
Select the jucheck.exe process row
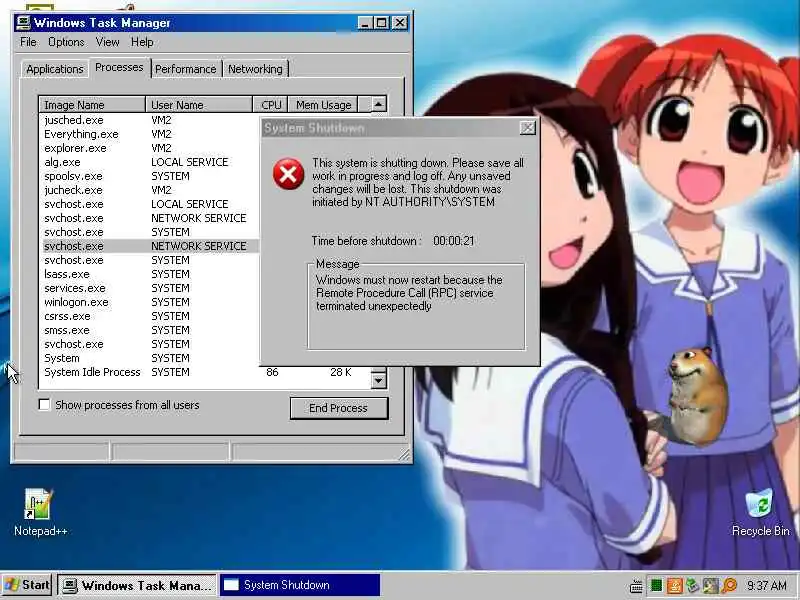(151, 190)
